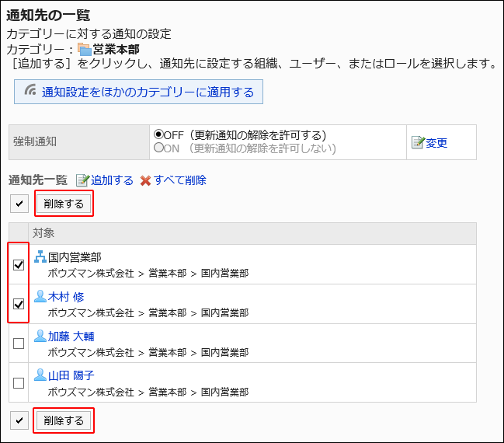The width and height of the screenshot is (504, 443).
Task: Click the すべて削除 link
Action: [x=179, y=180]
